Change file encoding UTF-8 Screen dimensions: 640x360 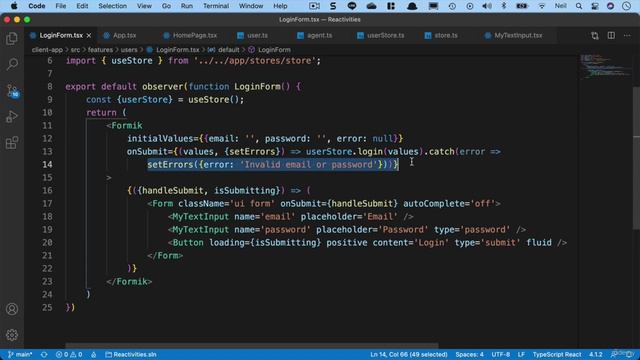coord(501,354)
